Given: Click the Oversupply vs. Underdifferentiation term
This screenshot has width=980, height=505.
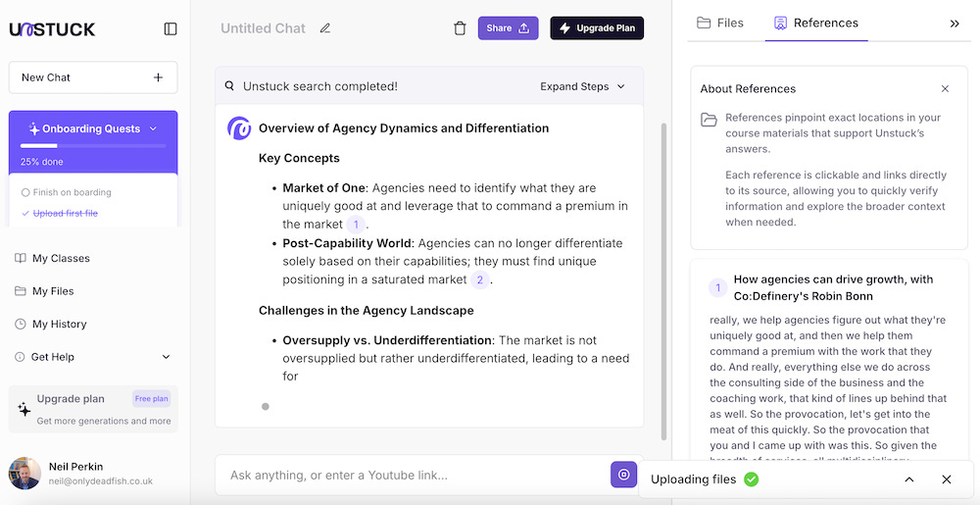Looking at the screenshot, I should click(387, 340).
